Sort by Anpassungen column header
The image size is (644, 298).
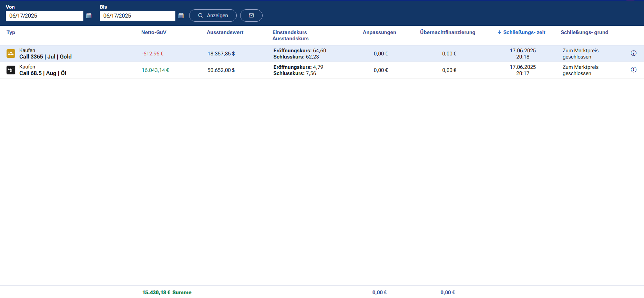[x=379, y=32]
